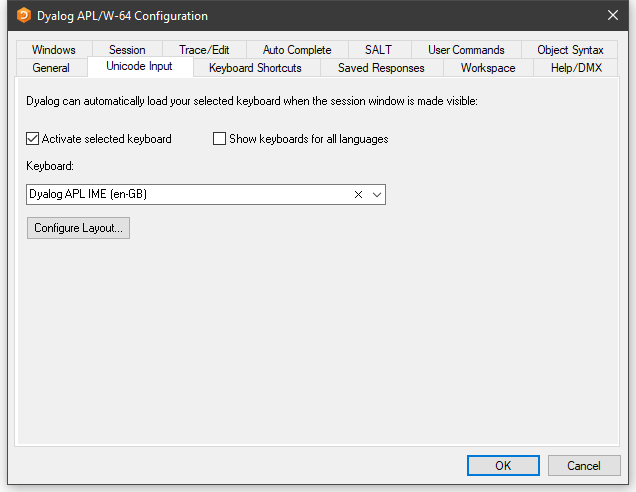Viewport: 636px width, 492px height.
Task: View the Keyboard Shortcuts tab
Action: click(255, 68)
